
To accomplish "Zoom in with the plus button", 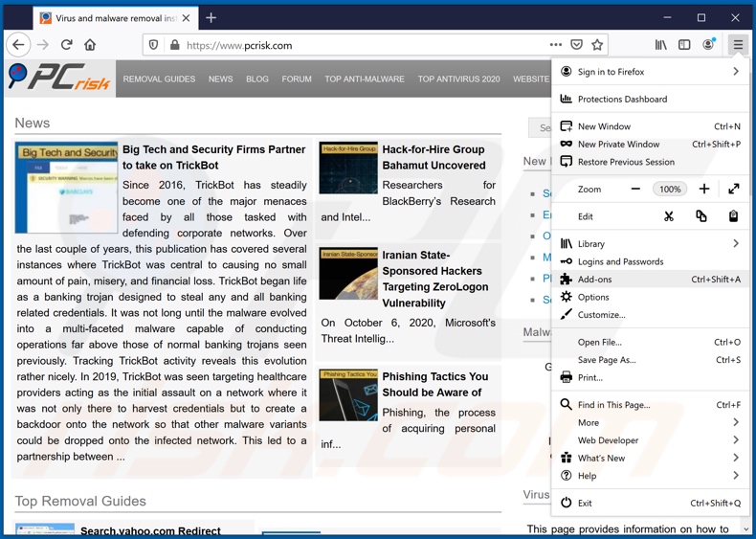I will point(704,189).
